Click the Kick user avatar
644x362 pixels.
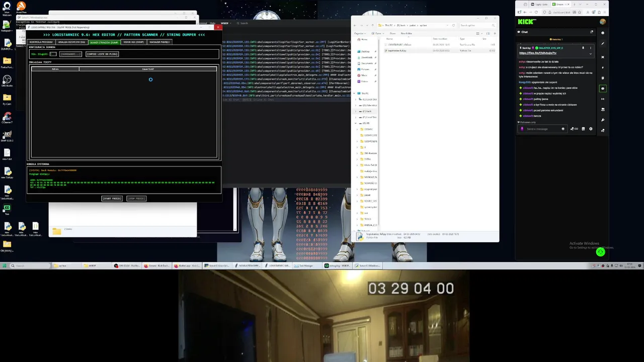[603, 22]
